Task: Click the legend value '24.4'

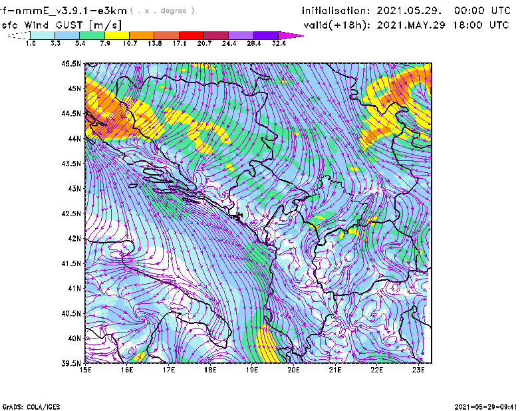Action: click(x=229, y=43)
